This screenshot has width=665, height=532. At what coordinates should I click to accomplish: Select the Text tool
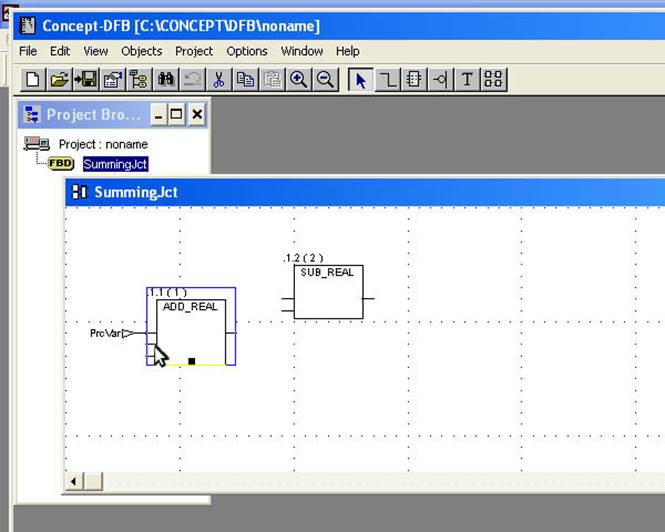[x=467, y=79]
